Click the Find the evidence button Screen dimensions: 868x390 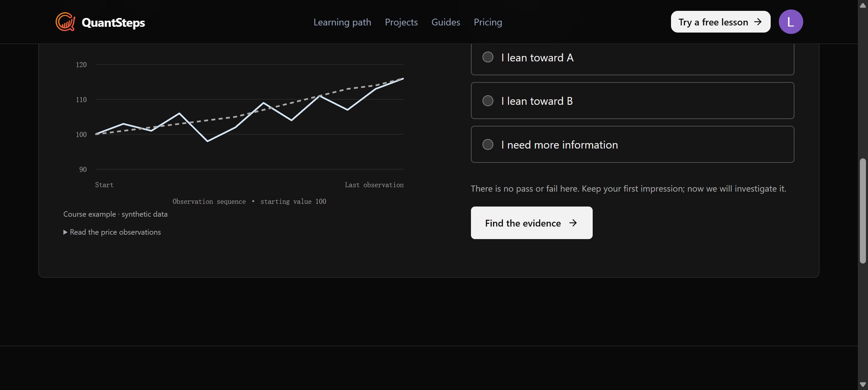point(532,223)
